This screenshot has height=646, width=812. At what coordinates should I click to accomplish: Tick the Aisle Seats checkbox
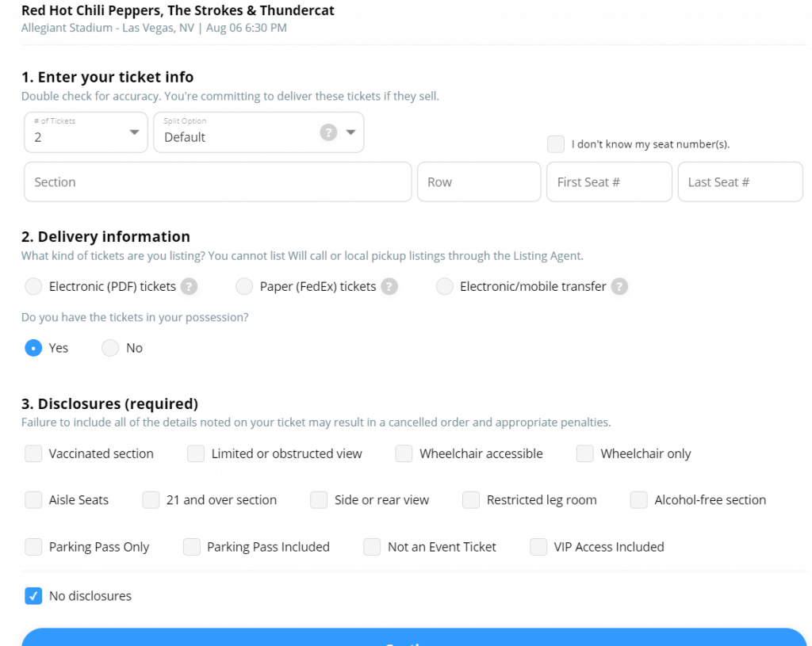coord(33,500)
